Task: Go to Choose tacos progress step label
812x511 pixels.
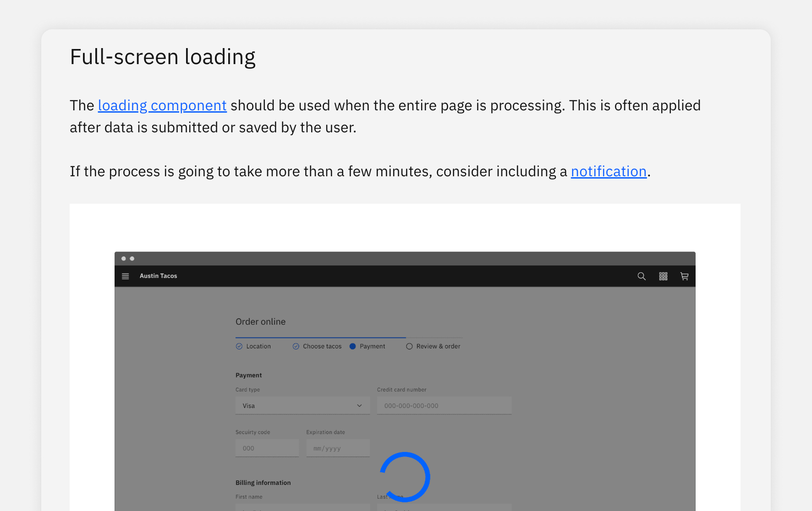Action: coord(322,346)
